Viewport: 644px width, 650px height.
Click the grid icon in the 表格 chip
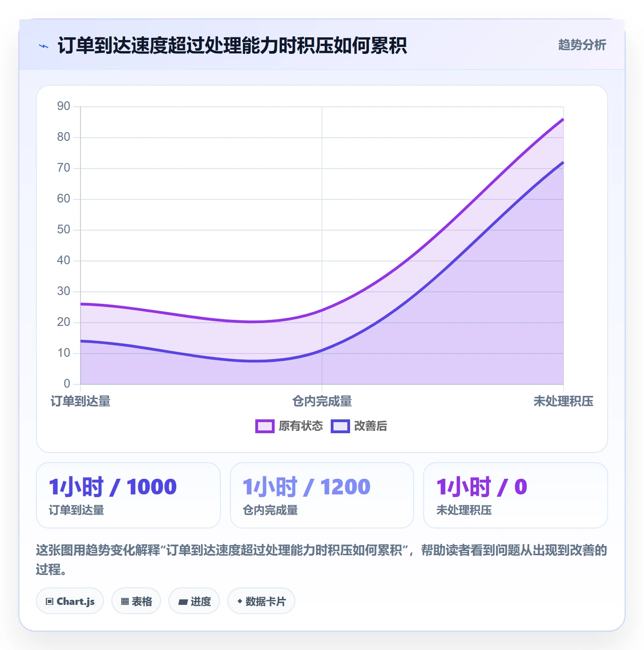click(x=125, y=602)
